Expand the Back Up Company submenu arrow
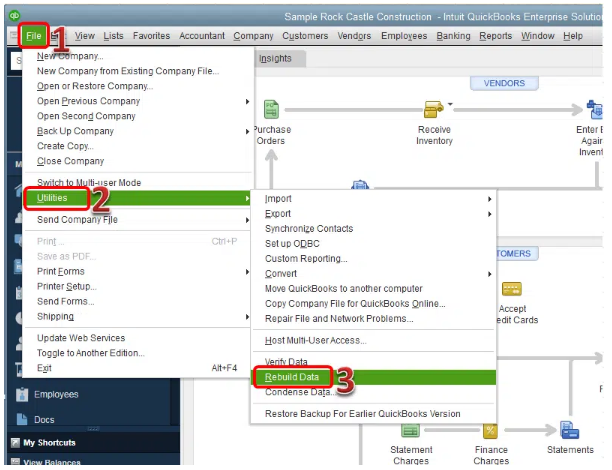The image size is (612, 470). coord(247,132)
